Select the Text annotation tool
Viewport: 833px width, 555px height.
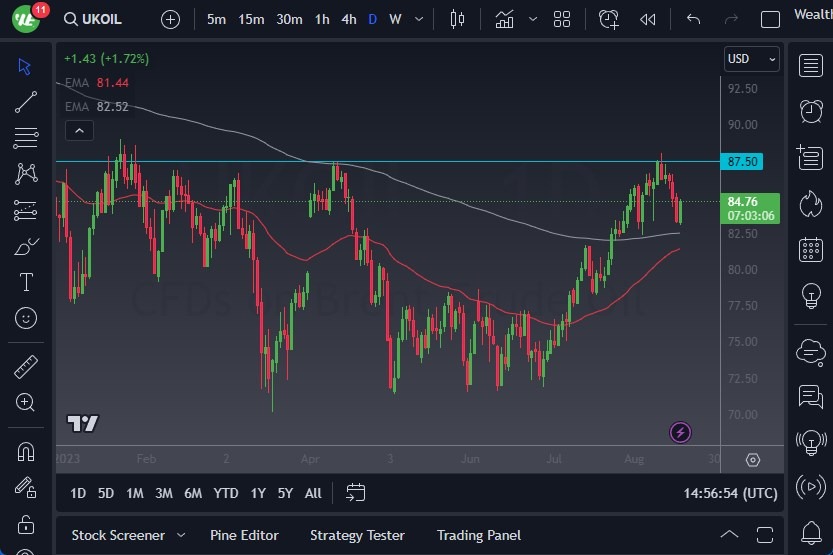pyautogui.click(x=26, y=282)
